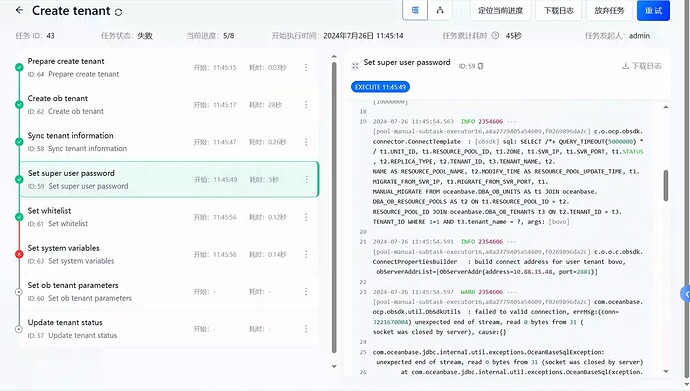Viewport: 690px width, 391px height.
Task: Click log line 19 INFO entry
Action: [x=508, y=172]
